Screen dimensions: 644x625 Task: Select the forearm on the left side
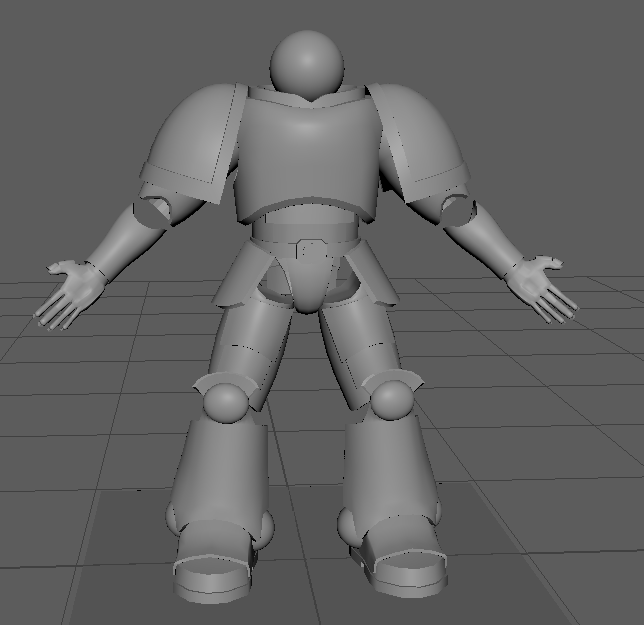pos(125,242)
